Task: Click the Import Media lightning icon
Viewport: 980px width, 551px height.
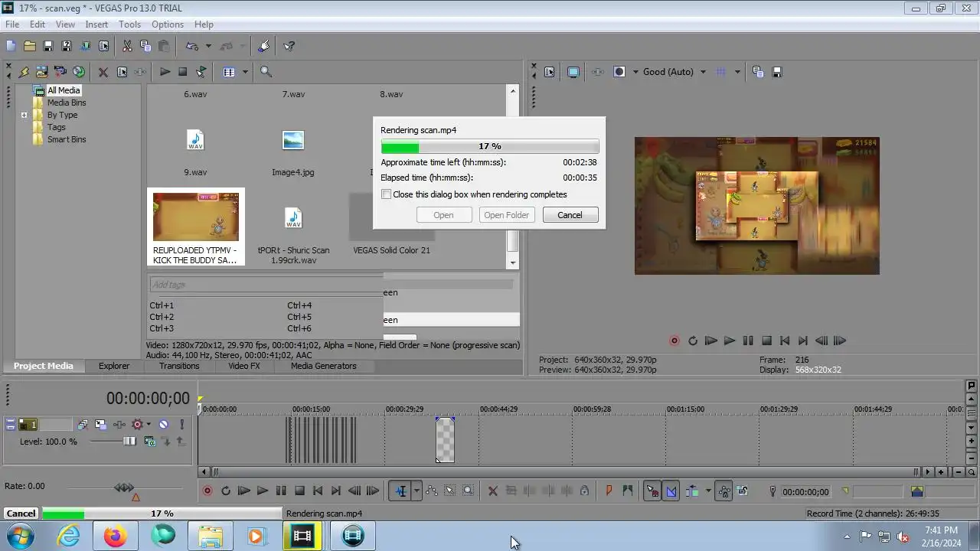Action: [24, 72]
